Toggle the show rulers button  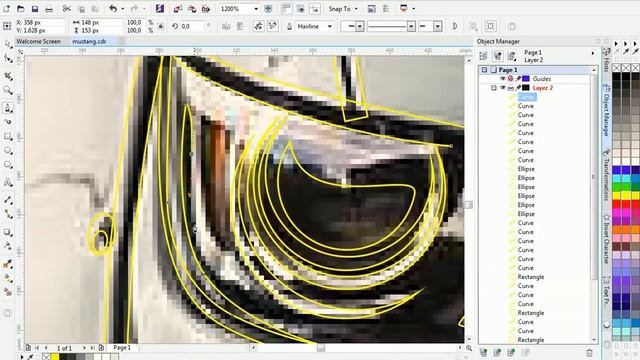coord(287,9)
